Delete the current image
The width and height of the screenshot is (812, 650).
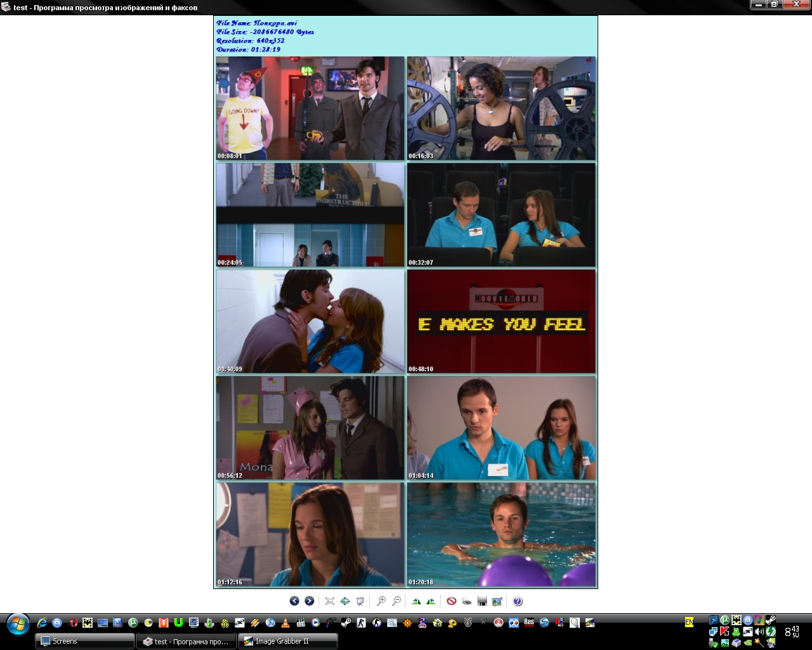(452, 601)
